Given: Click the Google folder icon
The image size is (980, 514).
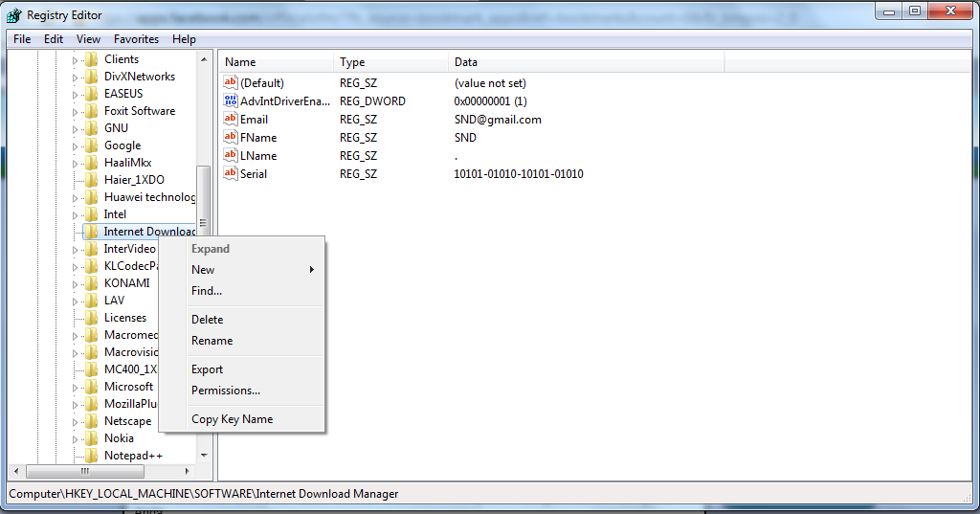Looking at the screenshot, I should click(x=91, y=145).
